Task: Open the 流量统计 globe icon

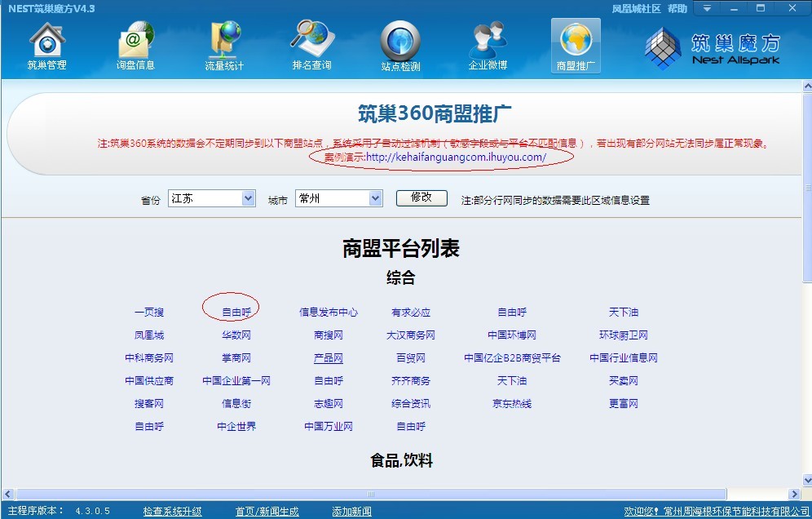Action: pyautogui.click(x=223, y=47)
